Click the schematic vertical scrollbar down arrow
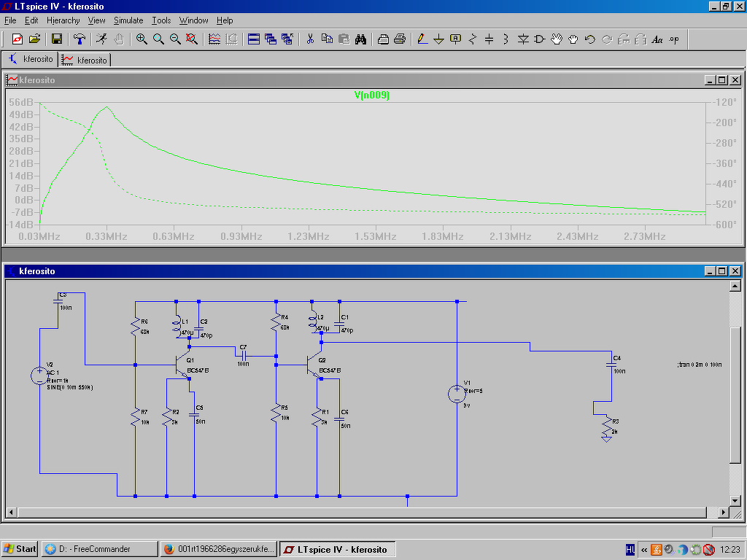 click(735, 500)
